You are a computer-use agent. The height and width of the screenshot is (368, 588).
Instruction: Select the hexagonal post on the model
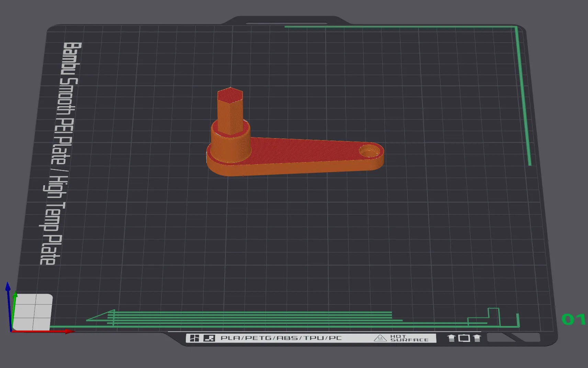tap(230, 110)
